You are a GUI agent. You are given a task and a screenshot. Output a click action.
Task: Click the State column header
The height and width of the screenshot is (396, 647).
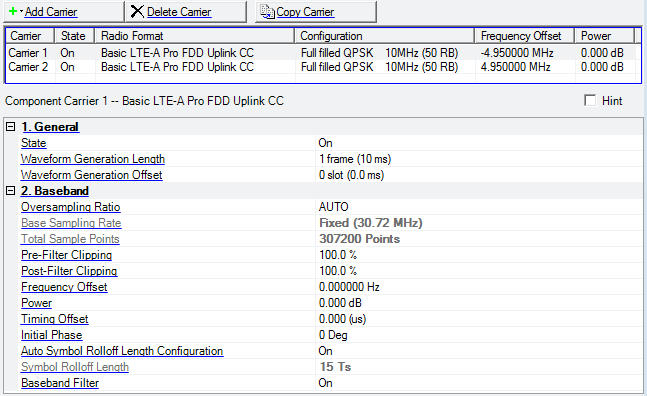tap(75, 36)
